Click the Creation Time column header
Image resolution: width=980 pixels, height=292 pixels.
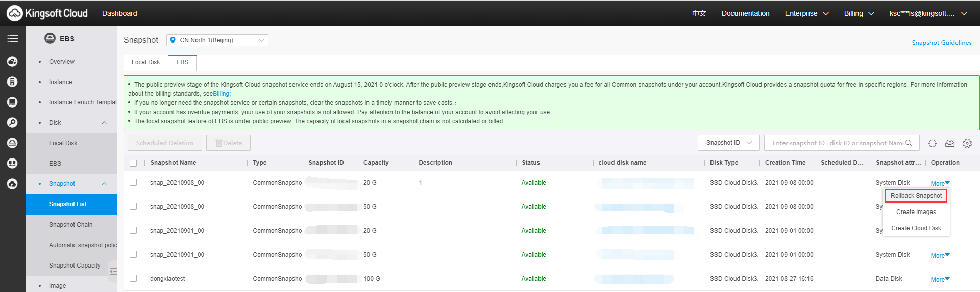click(x=785, y=163)
